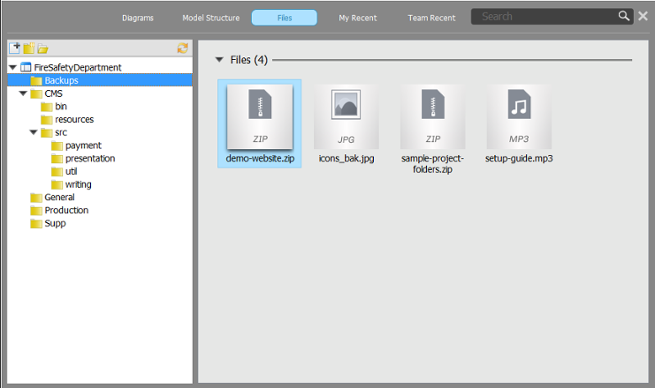Click the open folder icon in tree toolbar
Image resolution: width=655 pixels, height=388 pixels.
[x=43, y=49]
